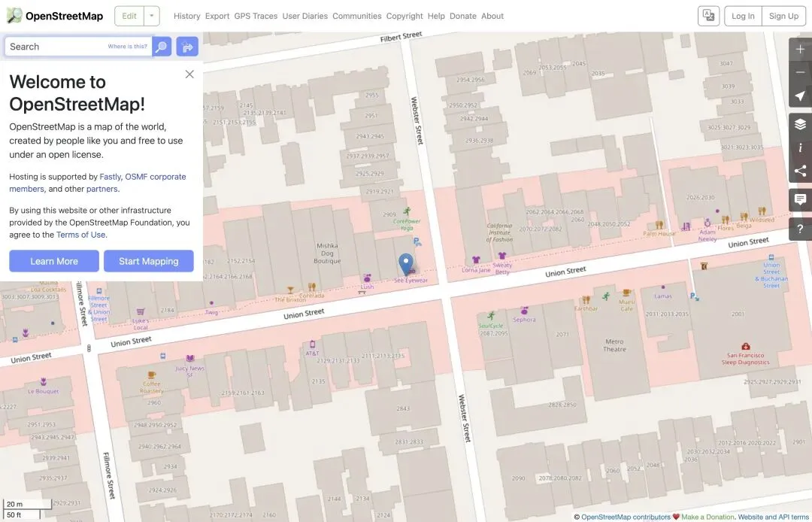Follow the Fastly link
This screenshot has height=522, width=812.
point(111,177)
